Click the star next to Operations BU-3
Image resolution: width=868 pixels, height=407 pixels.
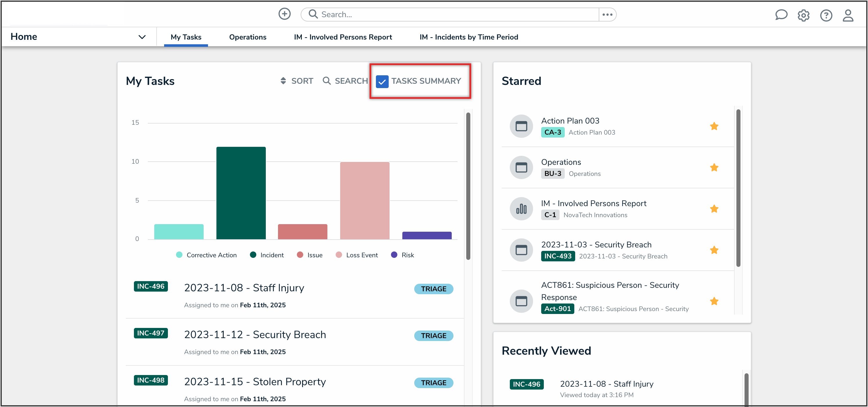pyautogui.click(x=714, y=167)
